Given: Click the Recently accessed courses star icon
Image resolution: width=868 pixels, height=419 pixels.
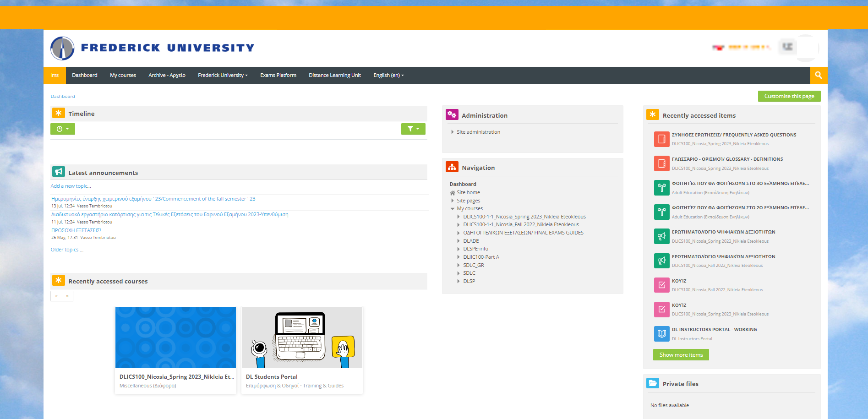Looking at the screenshot, I should click(59, 280).
